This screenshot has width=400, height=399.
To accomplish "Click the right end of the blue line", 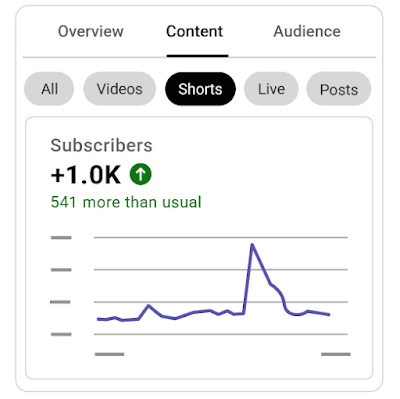I will (329, 314).
